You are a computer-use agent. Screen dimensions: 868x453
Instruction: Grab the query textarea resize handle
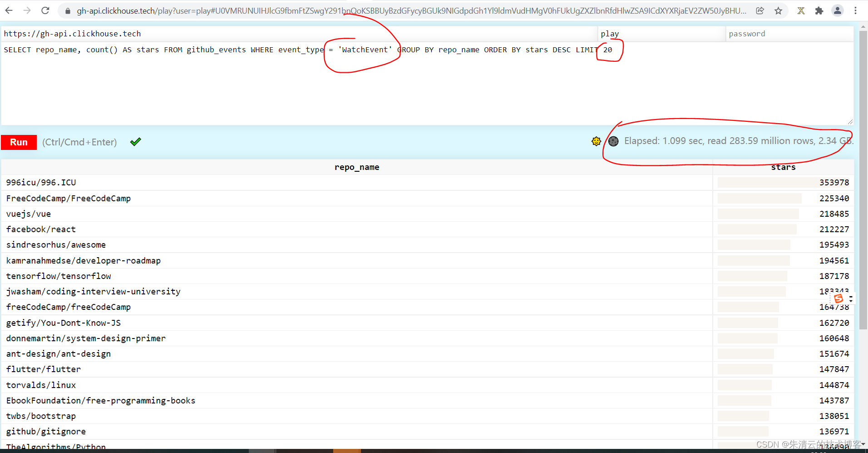(x=850, y=121)
